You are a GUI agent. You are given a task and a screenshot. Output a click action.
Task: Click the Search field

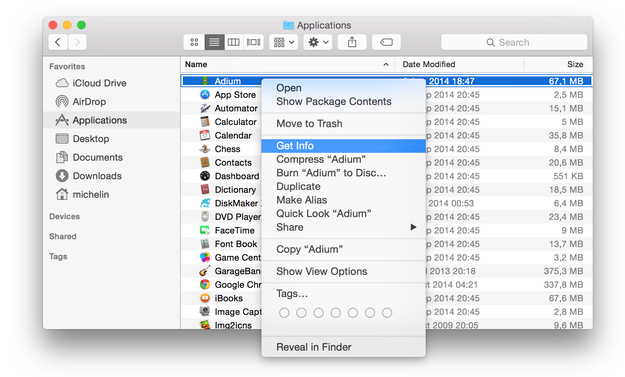(x=514, y=42)
